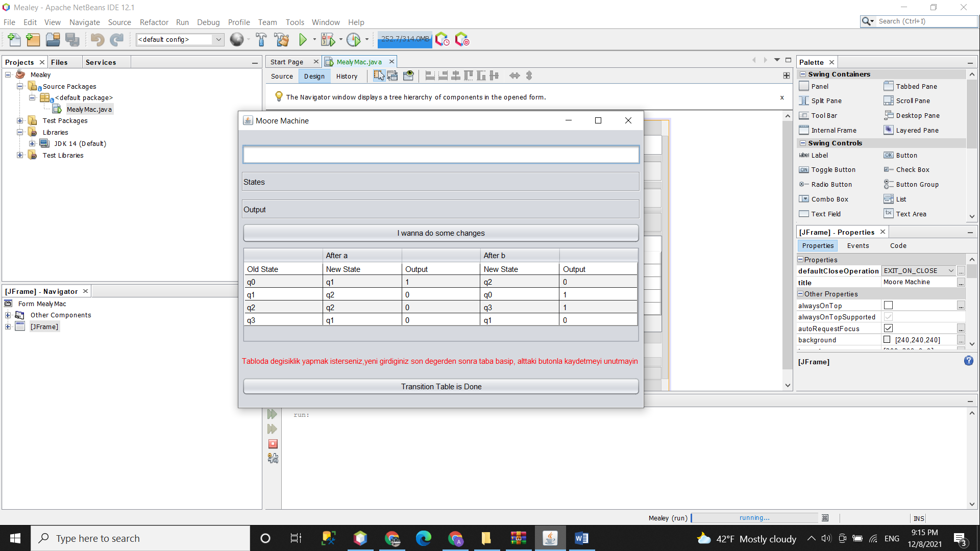Click 'Transition Table is Done' button
Viewport: 980px width, 551px height.
coord(441,387)
